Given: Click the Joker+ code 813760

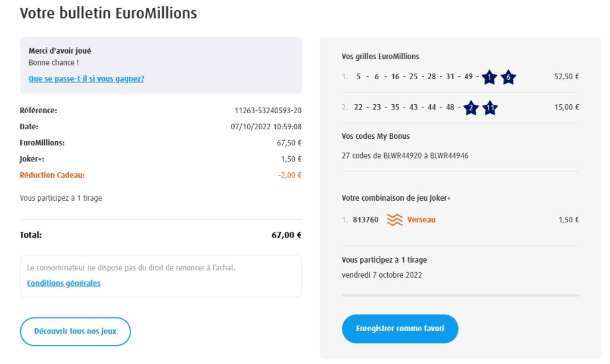Looking at the screenshot, I should tap(366, 220).
